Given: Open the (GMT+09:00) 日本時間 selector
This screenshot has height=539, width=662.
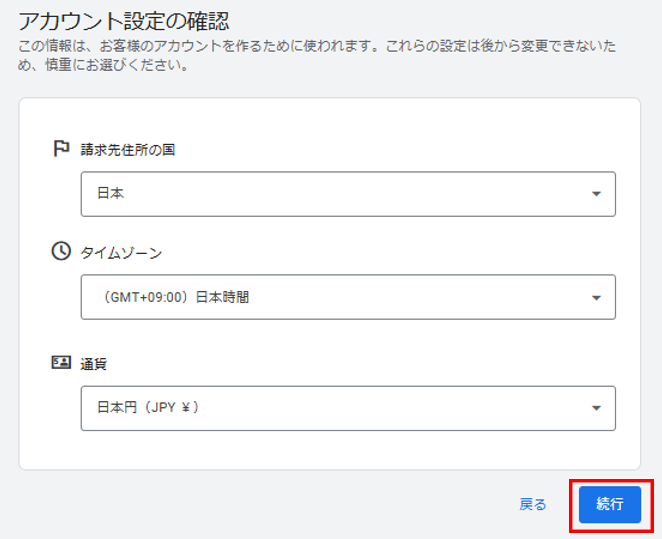Looking at the screenshot, I should click(348, 297).
